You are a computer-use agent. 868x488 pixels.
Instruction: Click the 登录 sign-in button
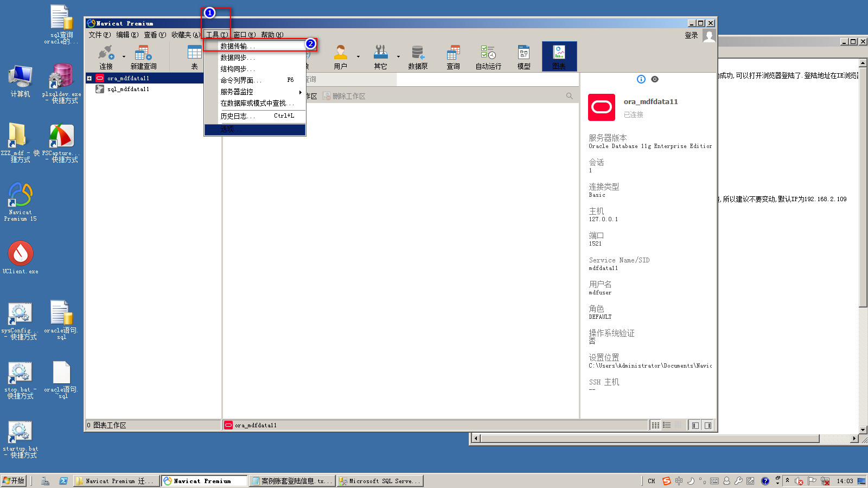(x=691, y=35)
